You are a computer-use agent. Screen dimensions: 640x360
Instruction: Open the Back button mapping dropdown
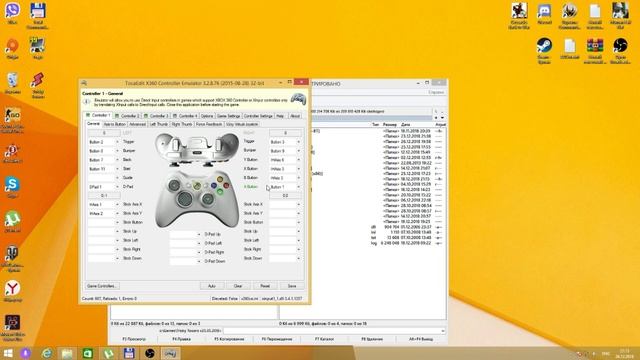[118, 160]
